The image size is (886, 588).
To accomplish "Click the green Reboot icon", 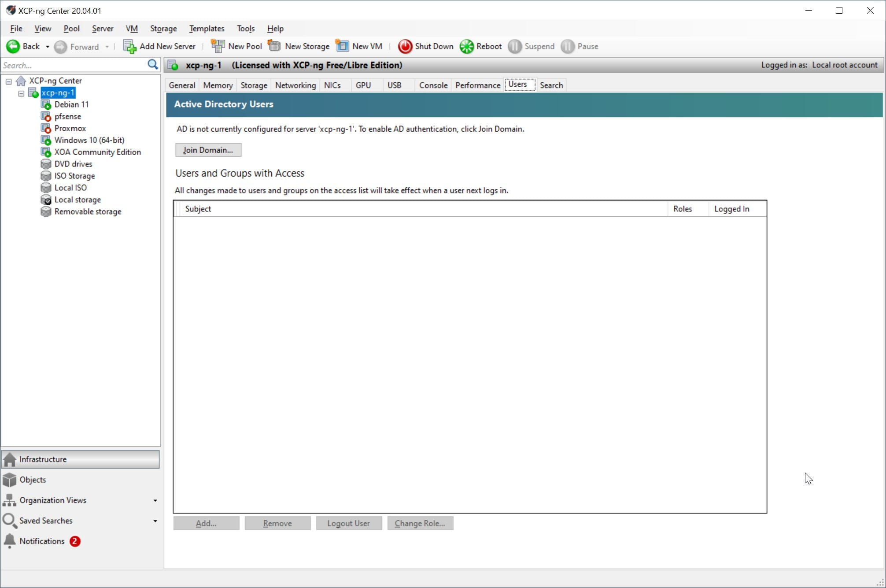I will tap(466, 46).
